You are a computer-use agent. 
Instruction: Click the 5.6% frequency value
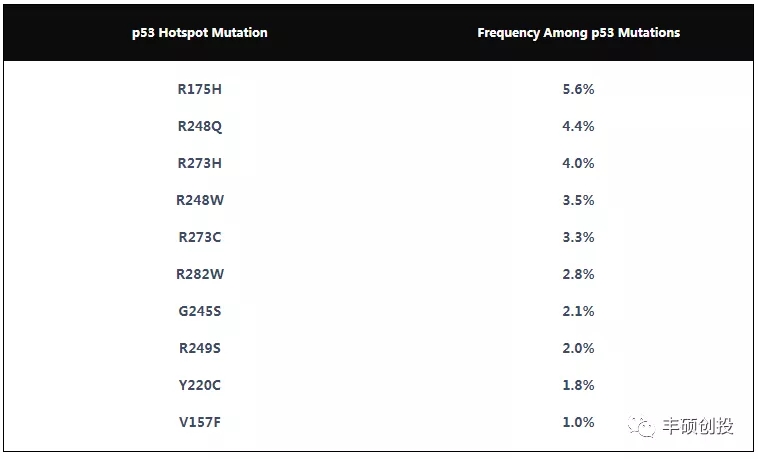coord(578,89)
